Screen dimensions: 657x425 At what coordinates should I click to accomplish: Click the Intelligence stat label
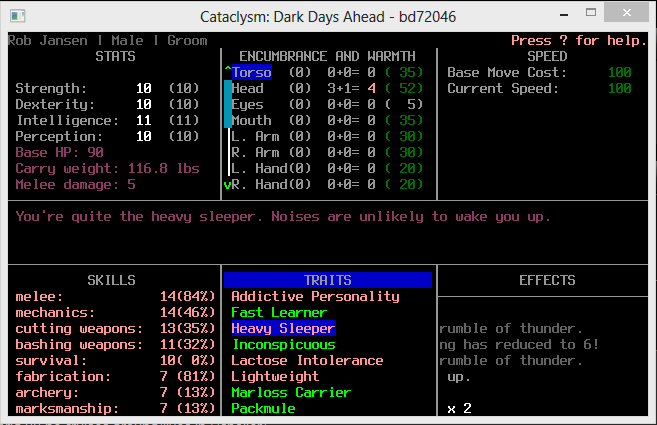68,120
